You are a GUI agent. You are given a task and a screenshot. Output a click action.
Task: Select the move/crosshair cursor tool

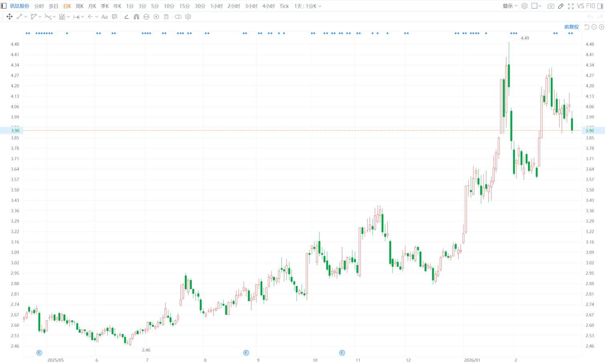tap(10, 17)
